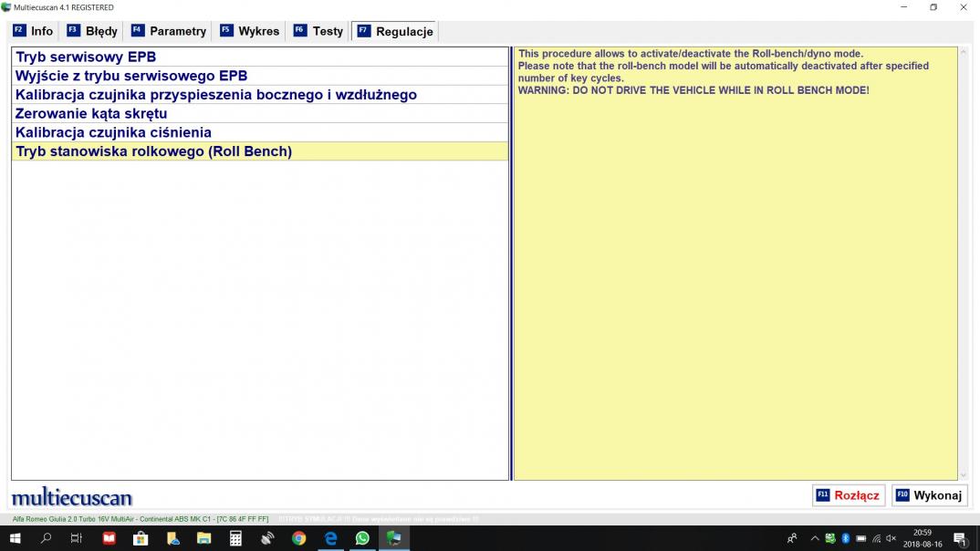The height and width of the screenshot is (551, 980).
Task: Open the Bluetooth tray icon
Action: click(846, 538)
